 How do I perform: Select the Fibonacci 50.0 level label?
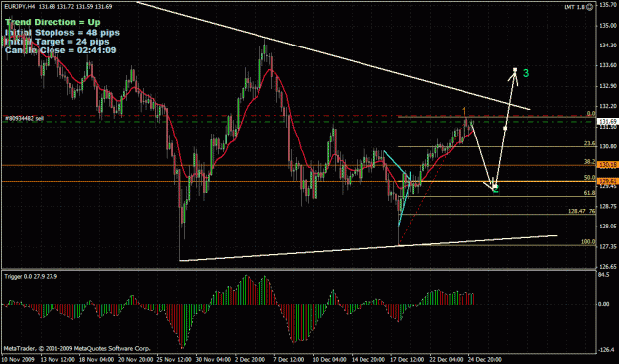click(589, 178)
